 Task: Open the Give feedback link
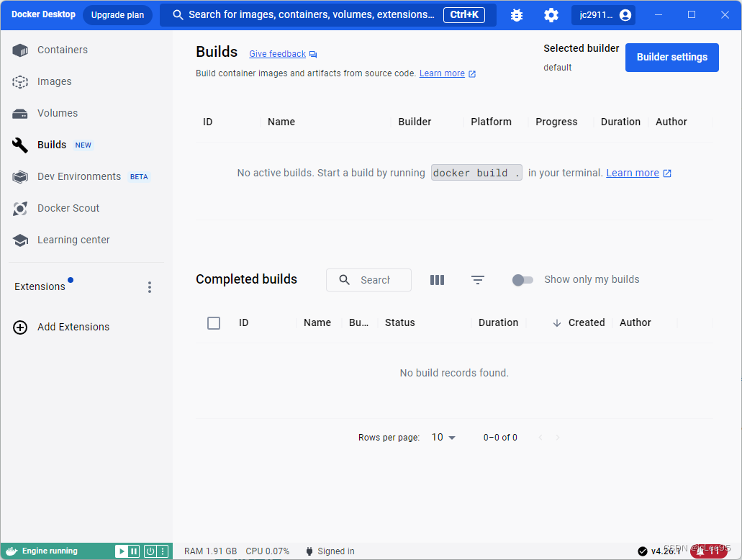277,54
